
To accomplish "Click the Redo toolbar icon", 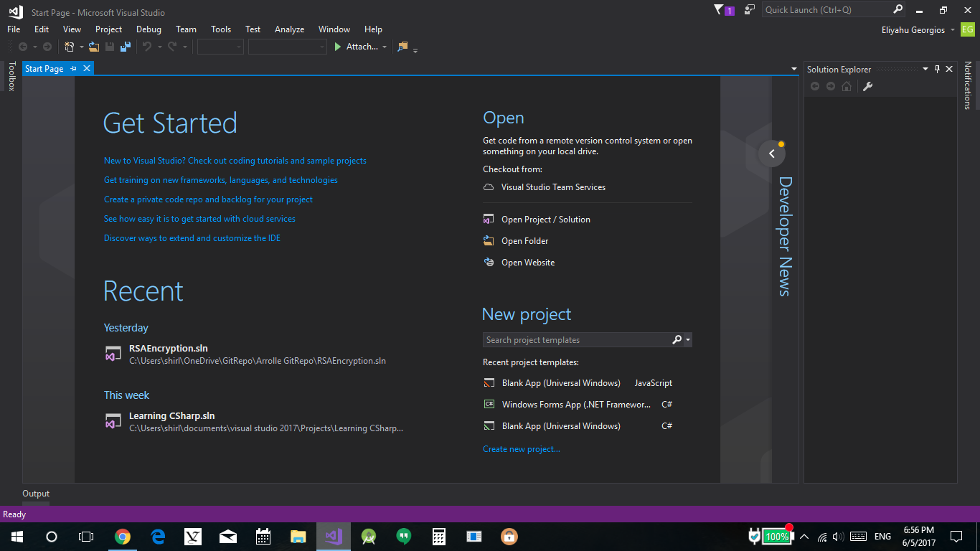I will [172, 47].
